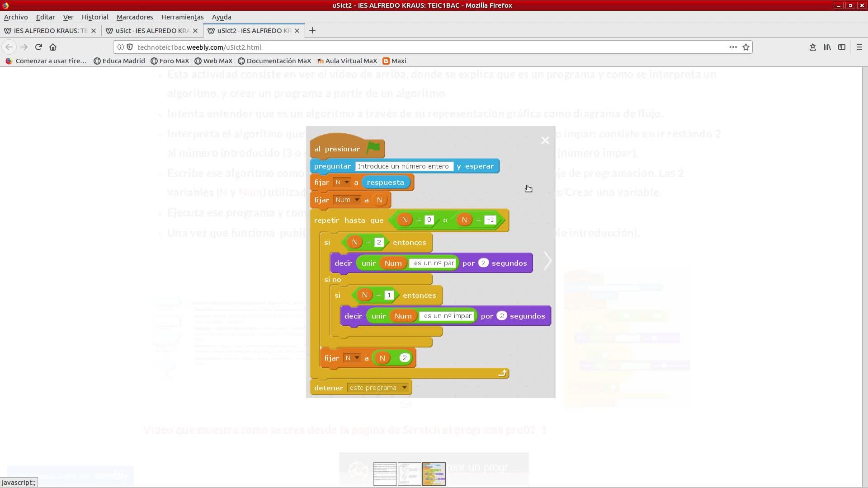The image size is (868, 488).
Task: Open Firefox hamburger application menu
Action: coord(859,47)
